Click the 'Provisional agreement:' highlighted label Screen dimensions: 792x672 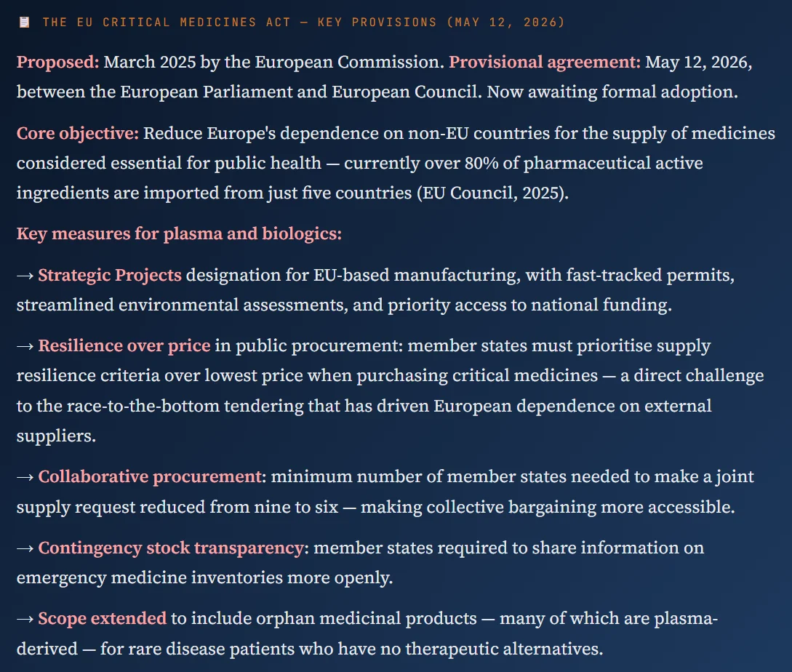pyautogui.click(x=545, y=62)
